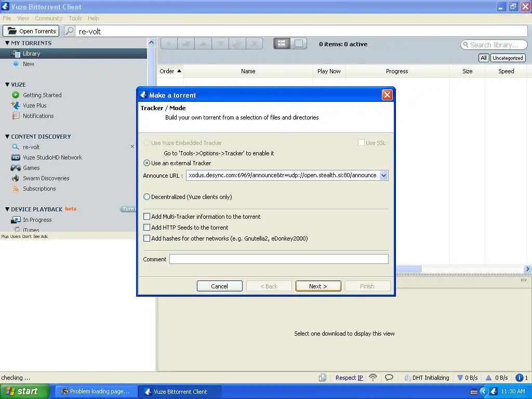Image resolution: width=532 pixels, height=399 pixels.
Task: Close the re-volt search entry in the sidebar
Action: pos(132,147)
